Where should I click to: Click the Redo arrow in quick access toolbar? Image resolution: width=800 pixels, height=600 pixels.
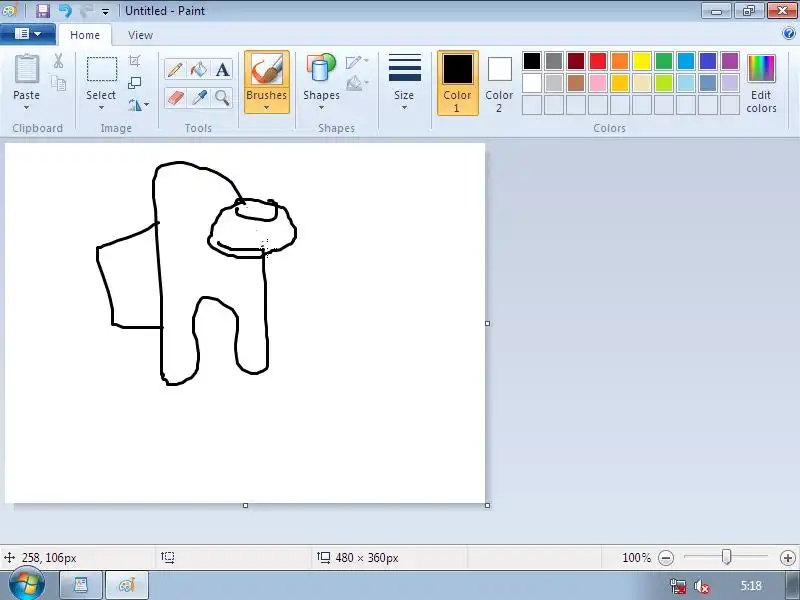(86, 11)
